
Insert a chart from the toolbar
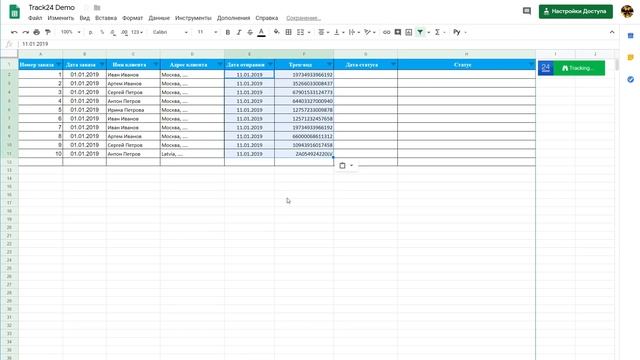409,32
